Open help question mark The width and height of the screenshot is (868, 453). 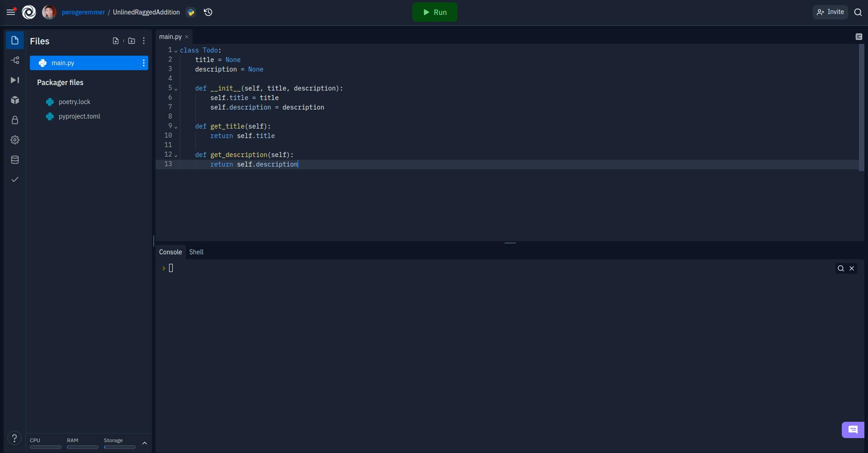coord(14,438)
